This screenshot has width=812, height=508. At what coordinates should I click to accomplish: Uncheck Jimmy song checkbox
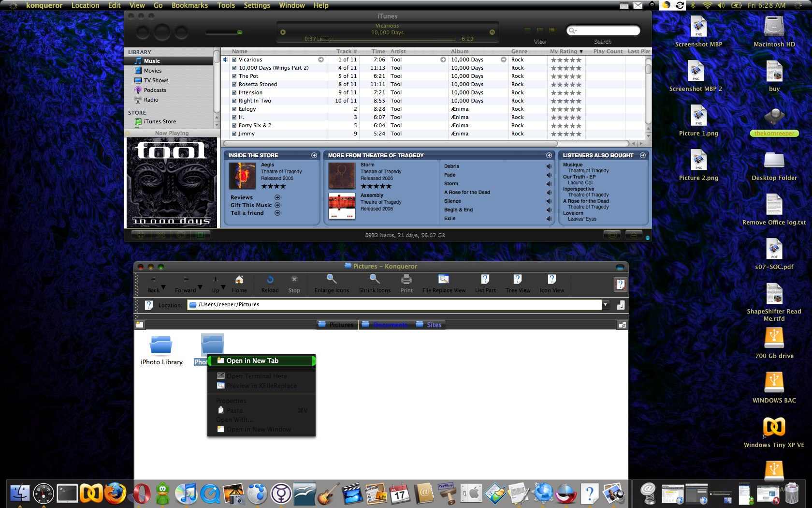(x=234, y=134)
